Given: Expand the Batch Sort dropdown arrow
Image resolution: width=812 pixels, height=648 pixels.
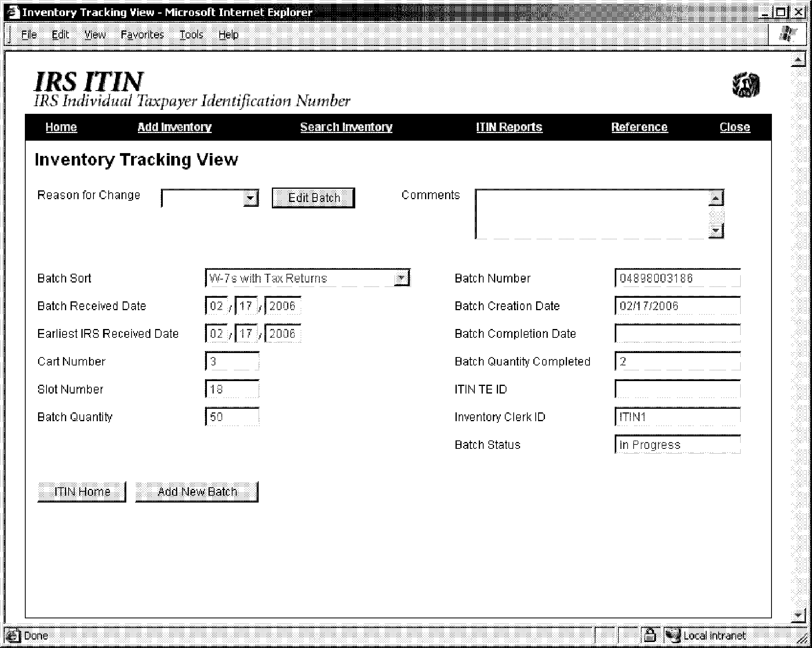Looking at the screenshot, I should point(401,278).
